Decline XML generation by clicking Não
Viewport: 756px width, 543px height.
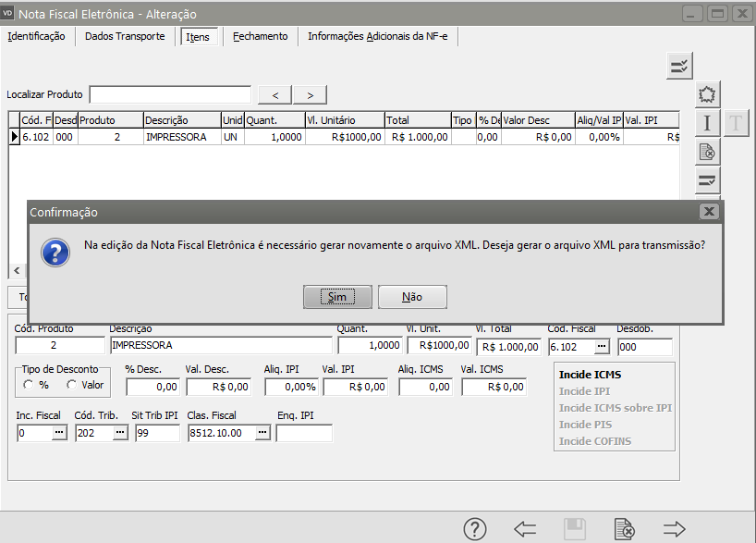pyautogui.click(x=412, y=297)
